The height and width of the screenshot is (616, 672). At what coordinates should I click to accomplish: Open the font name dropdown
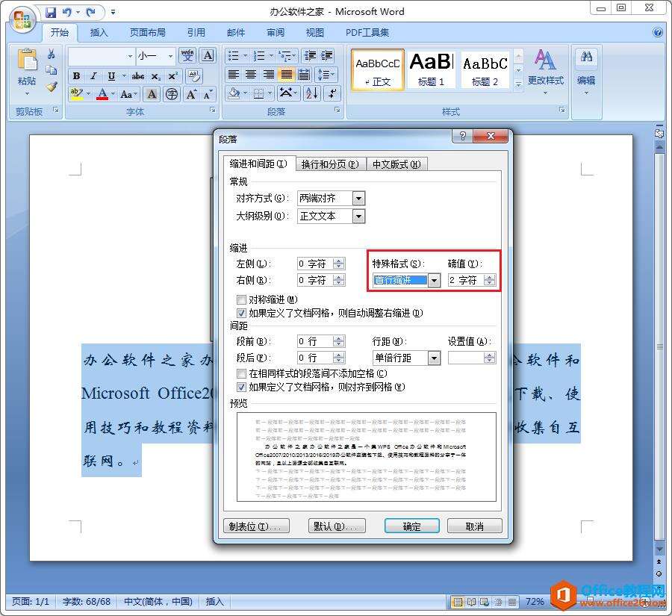click(x=130, y=56)
